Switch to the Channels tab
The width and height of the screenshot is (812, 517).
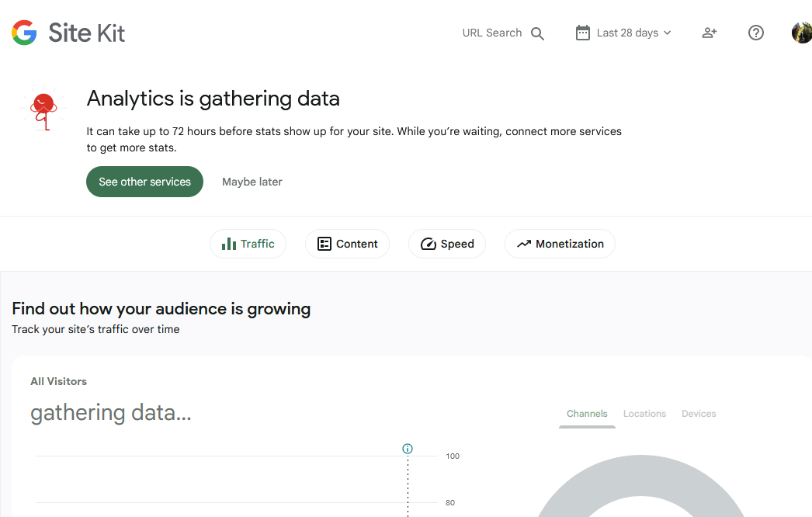pos(587,414)
